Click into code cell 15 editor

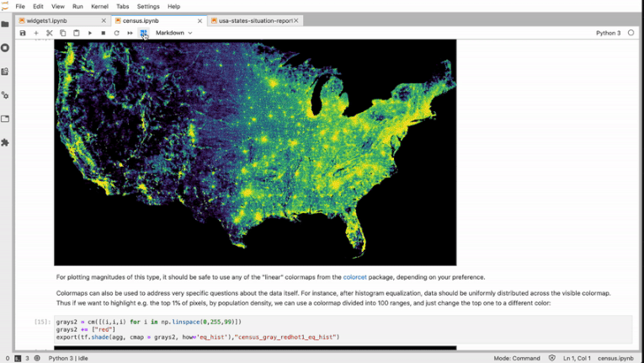pyautogui.click(x=343, y=329)
